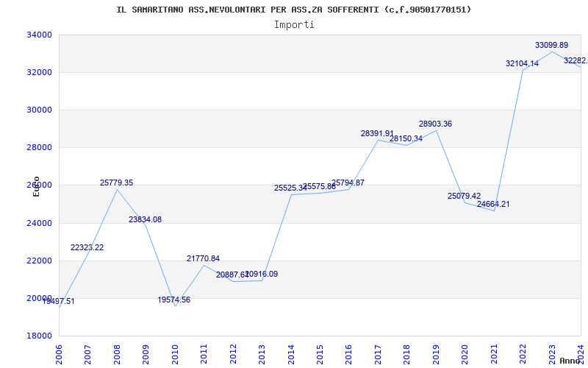Select the 25779.35 data label
Screen dimensions: 588x368
(116, 183)
